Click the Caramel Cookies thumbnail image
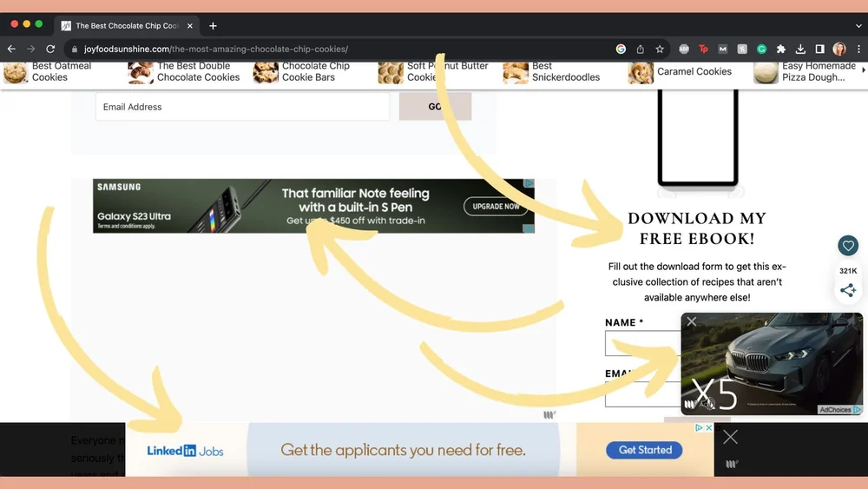Image resolution: width=868 pixels, height=489 pixels. click(641, 73)
